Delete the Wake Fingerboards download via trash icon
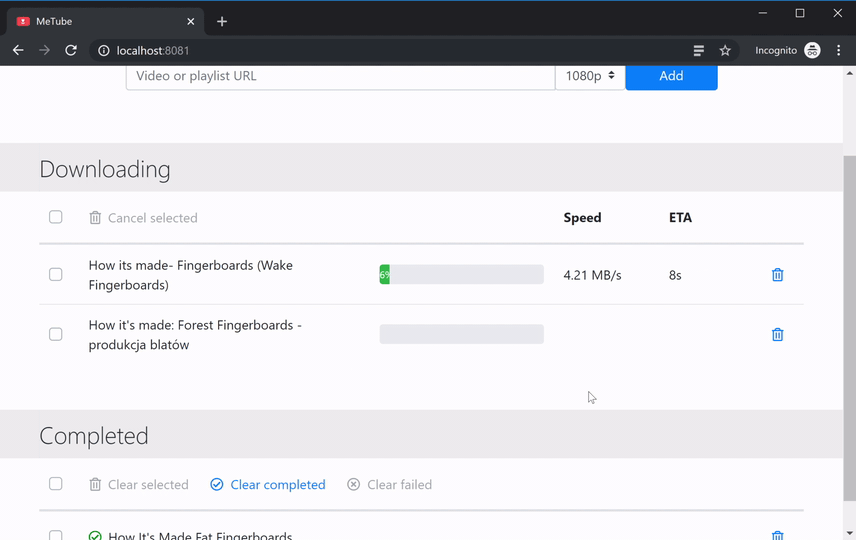 [x=777, y=275]
